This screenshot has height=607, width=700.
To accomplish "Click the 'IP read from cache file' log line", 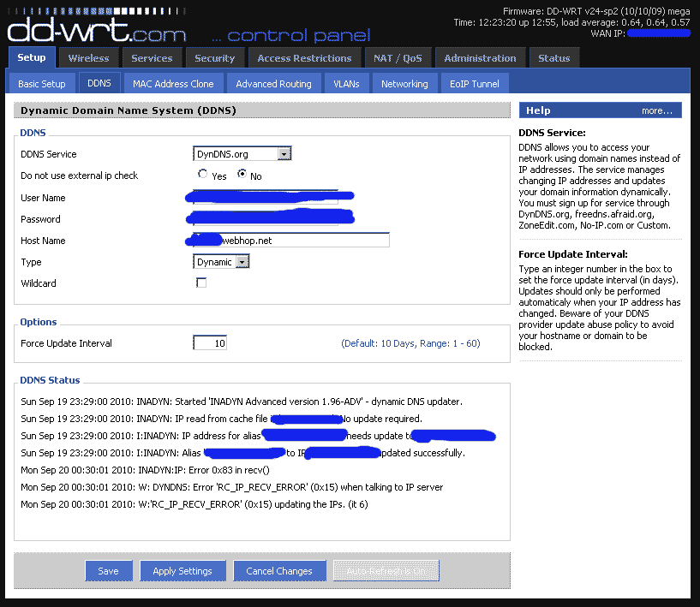I will coord(221,419).
